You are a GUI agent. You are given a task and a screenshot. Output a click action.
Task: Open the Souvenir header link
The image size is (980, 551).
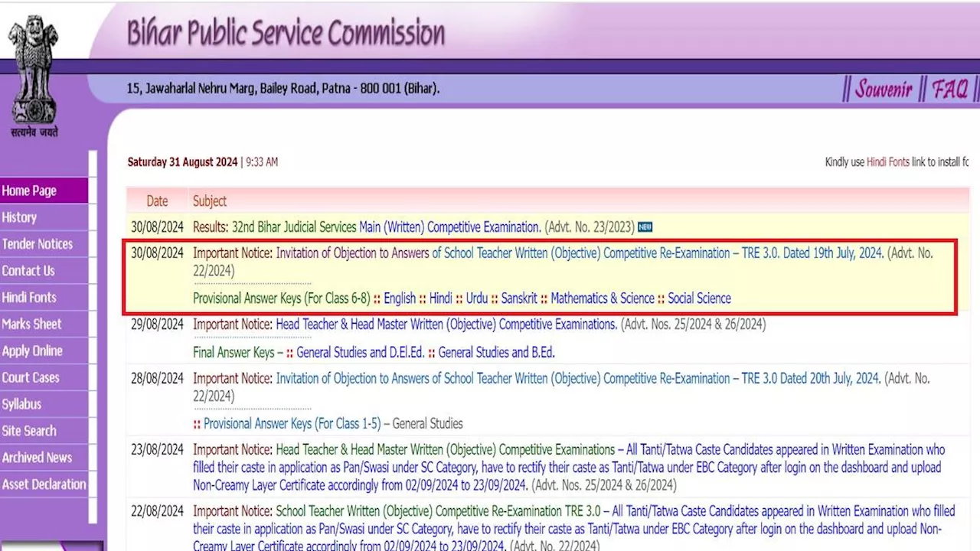coord(883,89)
